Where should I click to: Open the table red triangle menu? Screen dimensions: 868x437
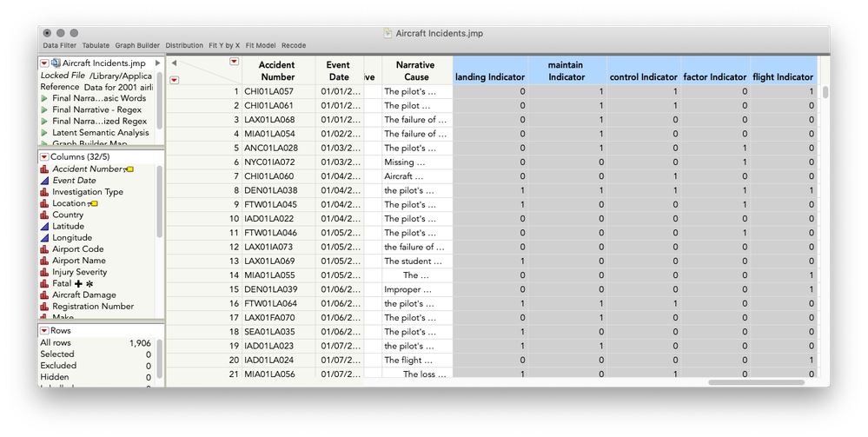point(44,63)
